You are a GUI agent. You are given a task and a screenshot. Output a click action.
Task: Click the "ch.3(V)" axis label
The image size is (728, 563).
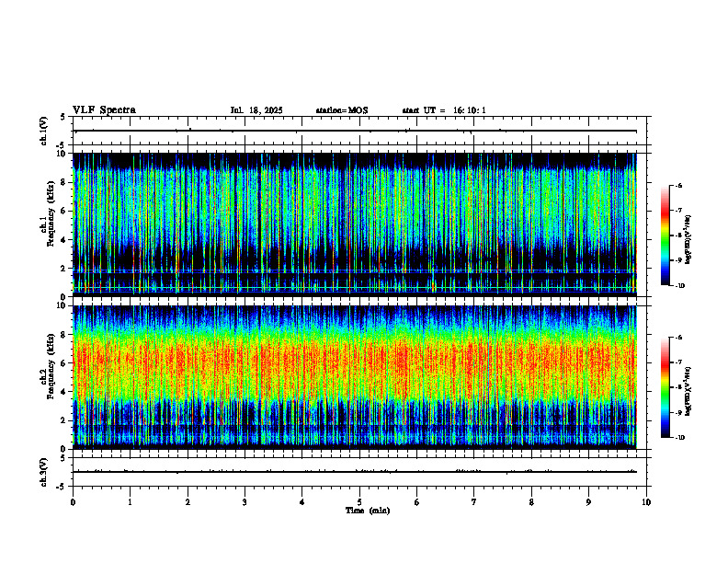[44, 472]
